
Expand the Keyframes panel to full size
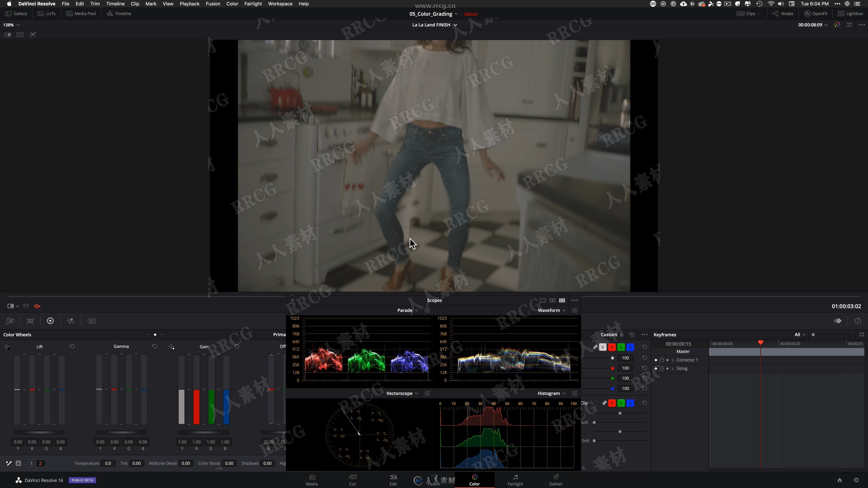[862, 334]
